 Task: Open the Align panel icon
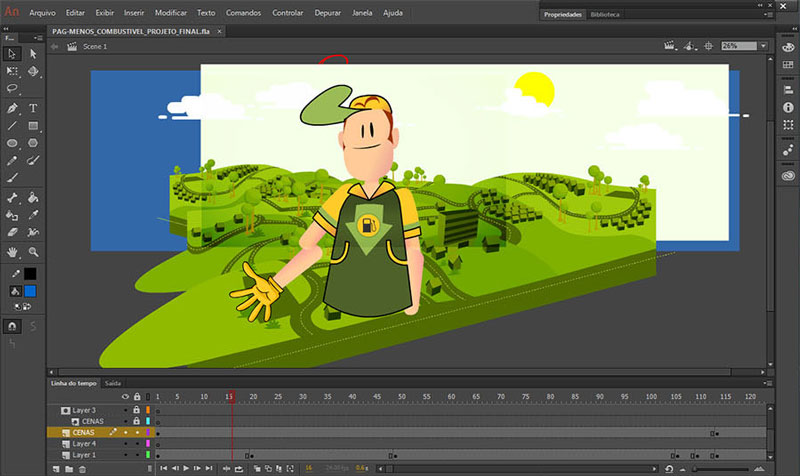coord(788,90)
